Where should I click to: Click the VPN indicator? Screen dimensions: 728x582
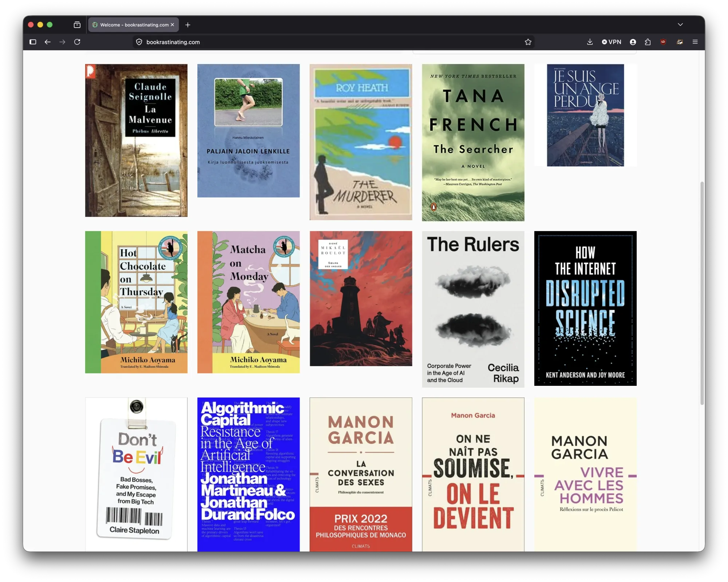tap(612, 42)
